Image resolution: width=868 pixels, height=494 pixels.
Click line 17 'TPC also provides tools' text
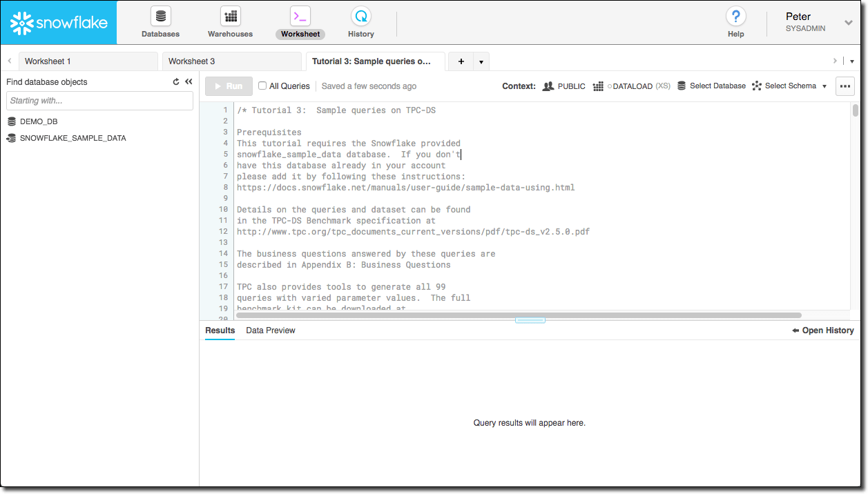[x=341, y=287]
